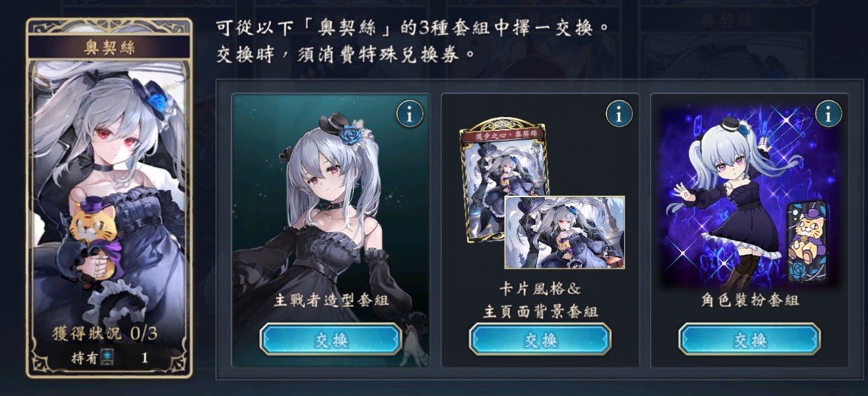Tap the home background landscape preview
This screenshot has width=868, height=396.
(x=565, y=232)
